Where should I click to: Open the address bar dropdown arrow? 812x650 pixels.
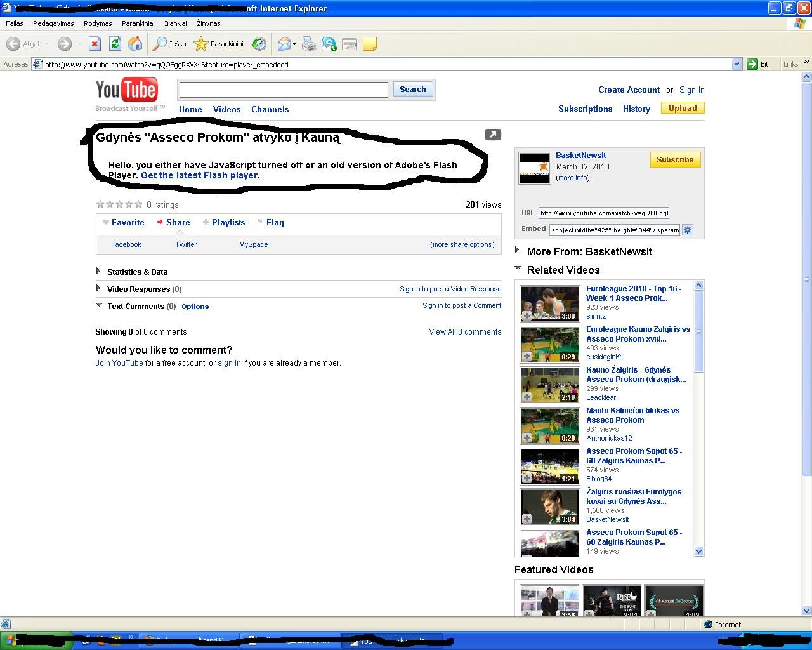(737, 64)
